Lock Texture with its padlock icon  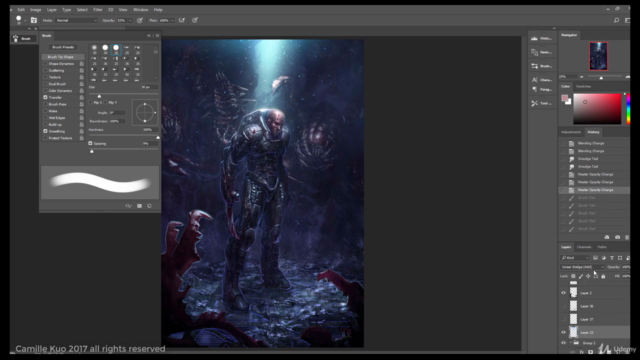82,77
